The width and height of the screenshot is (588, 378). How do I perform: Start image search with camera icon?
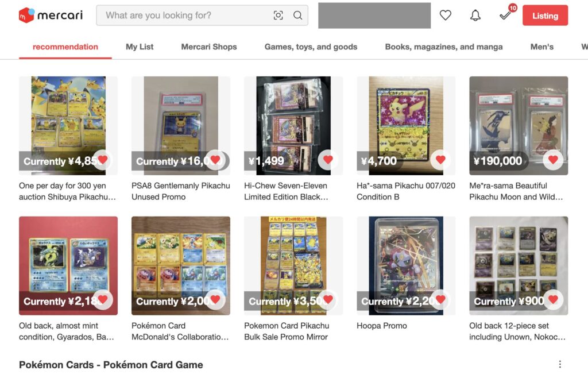tap(278, 16)
